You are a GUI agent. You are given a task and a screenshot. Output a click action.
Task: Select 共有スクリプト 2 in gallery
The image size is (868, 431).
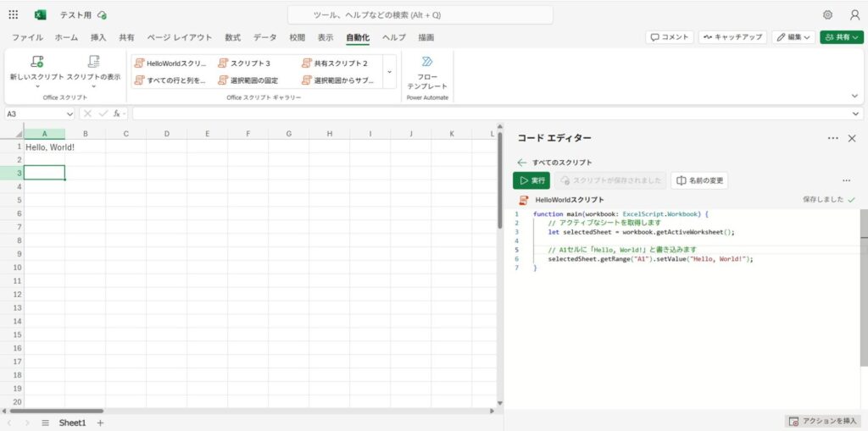click(x=335, y=63)
